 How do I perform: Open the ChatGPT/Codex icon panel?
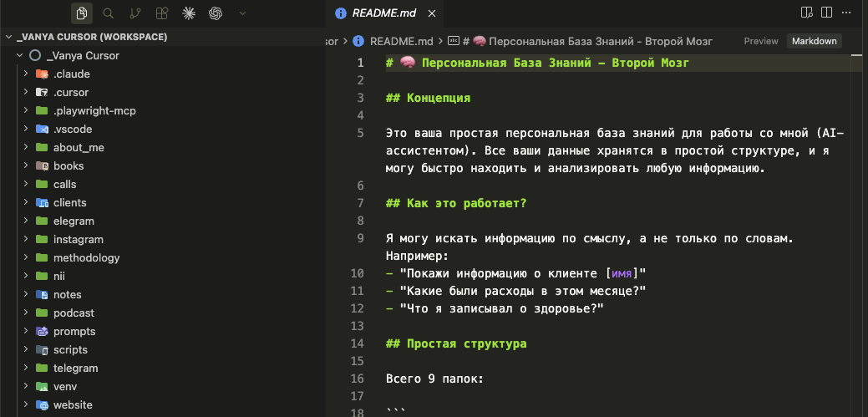coord(216,13)
